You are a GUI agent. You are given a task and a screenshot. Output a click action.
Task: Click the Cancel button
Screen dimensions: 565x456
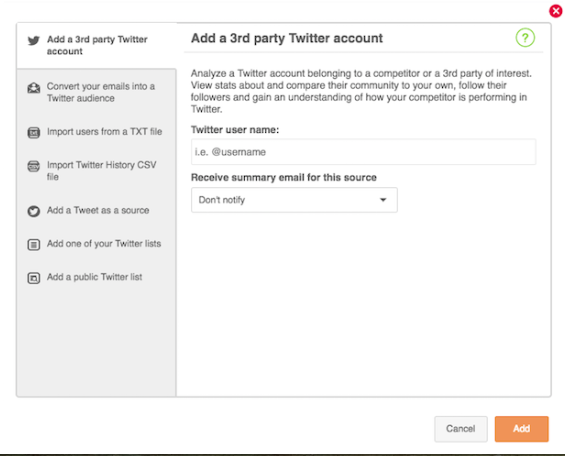click(461, 429)
